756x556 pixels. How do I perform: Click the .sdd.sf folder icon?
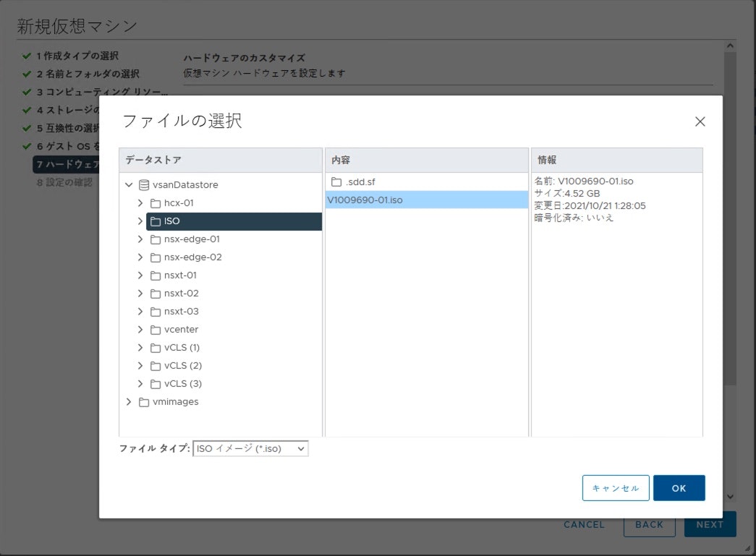click(336, 182)
